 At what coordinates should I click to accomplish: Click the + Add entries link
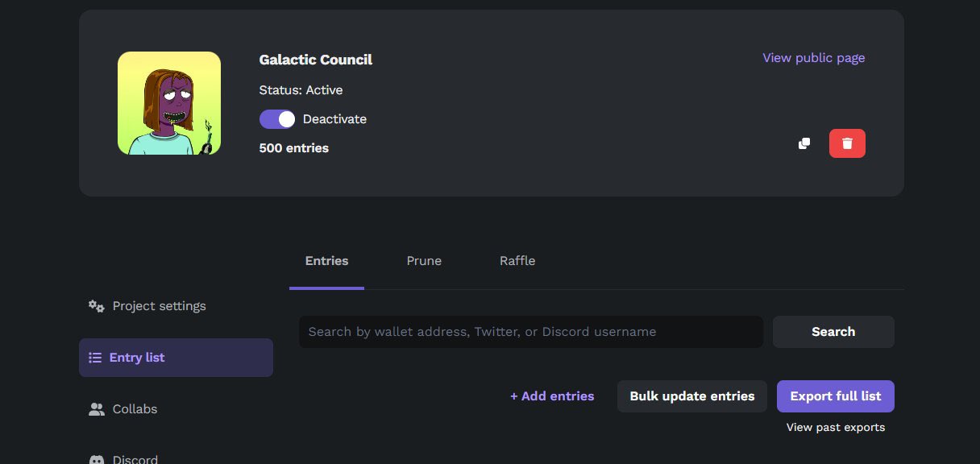(552, 396)
